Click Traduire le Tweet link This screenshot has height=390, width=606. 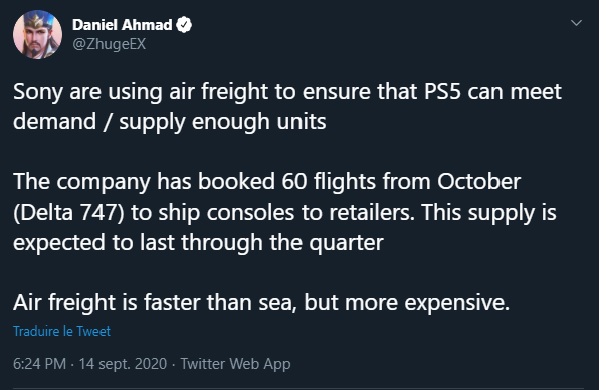tap(62, 331)
